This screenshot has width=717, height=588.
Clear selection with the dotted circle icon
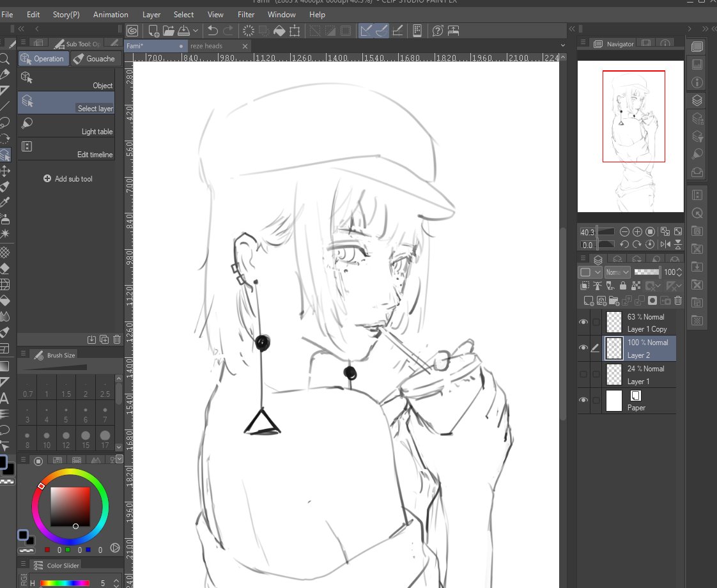pyautogui.click(x=249, y=31)
